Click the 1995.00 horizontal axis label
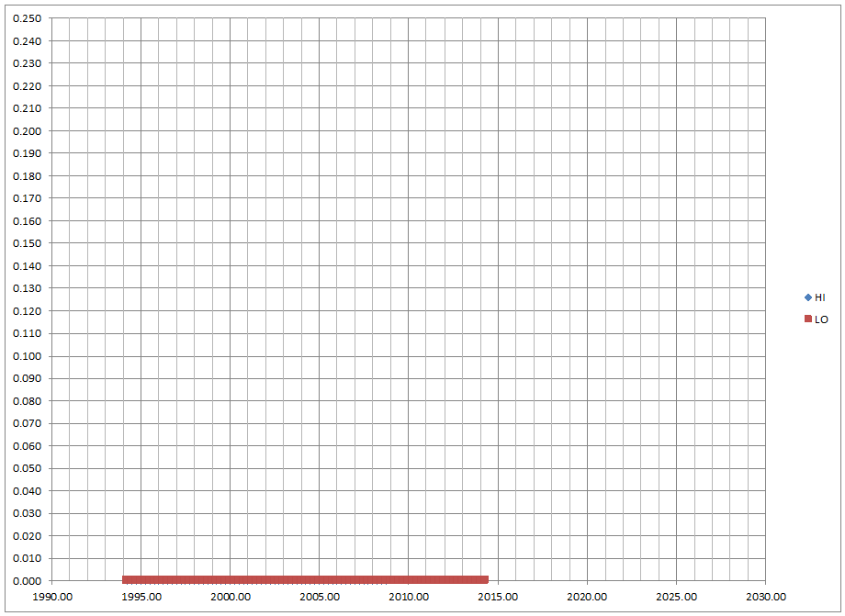This screenshot has width=845, height=616. coord(141,597)
